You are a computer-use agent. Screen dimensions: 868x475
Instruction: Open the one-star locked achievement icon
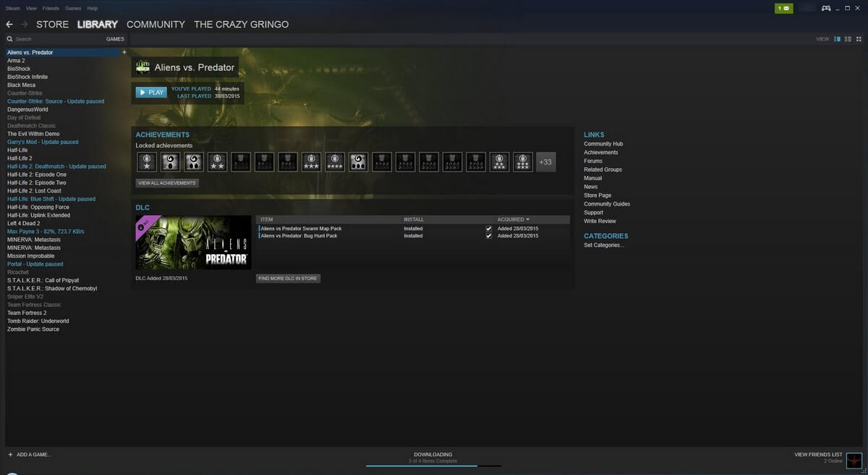pyautogui.click(x=146, y=162)
